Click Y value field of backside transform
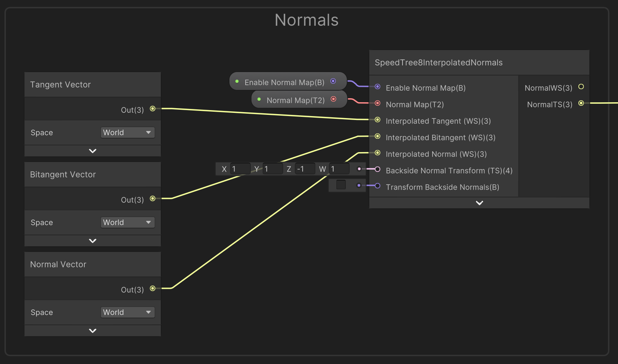 point(273,169)
